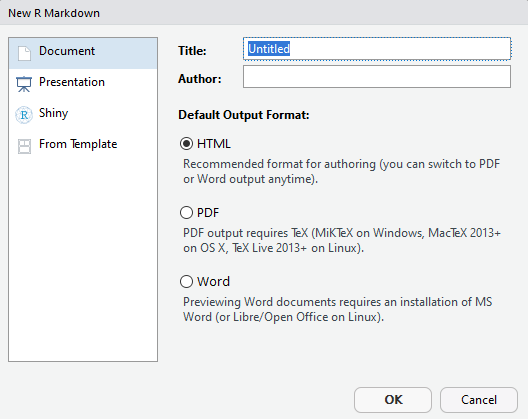
Task: Click the Document page icon
Action: pos(24,53)
